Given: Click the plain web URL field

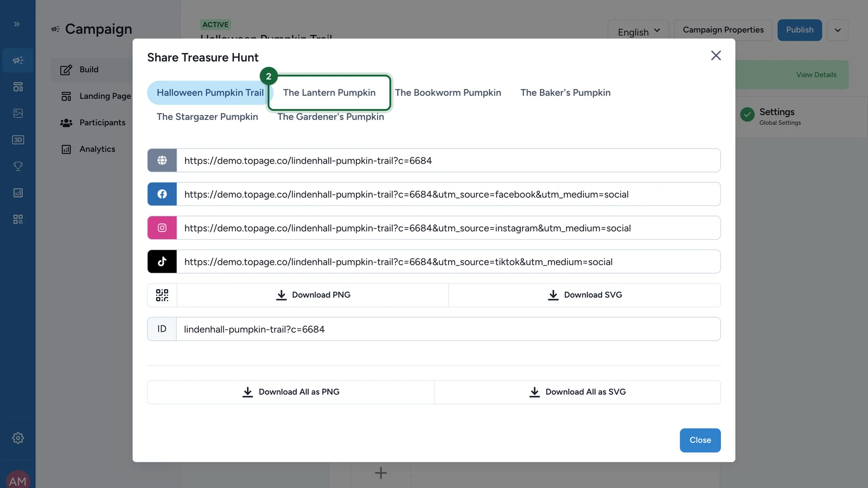Looking at the screenshot, I should pos(449,160).
